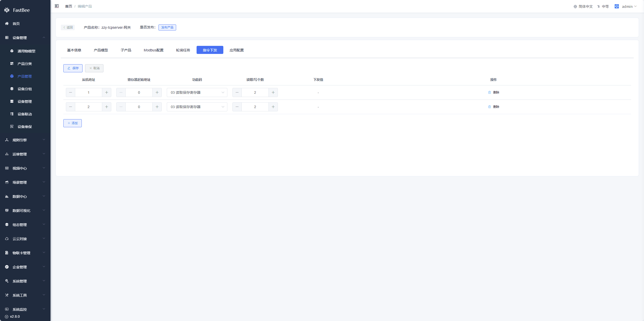
Task: Click the 取消 button
Action: [x=94, y=68]
